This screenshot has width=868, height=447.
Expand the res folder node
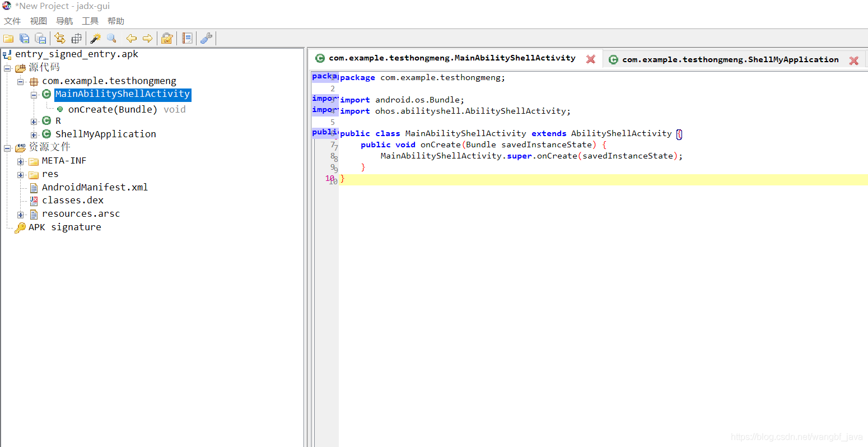tap(21, 175)
